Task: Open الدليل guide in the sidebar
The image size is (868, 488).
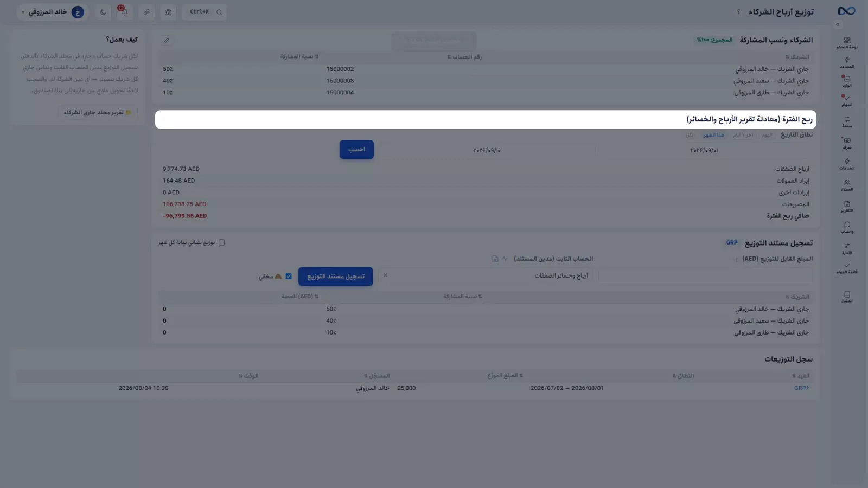Action: tap(847, 297)
